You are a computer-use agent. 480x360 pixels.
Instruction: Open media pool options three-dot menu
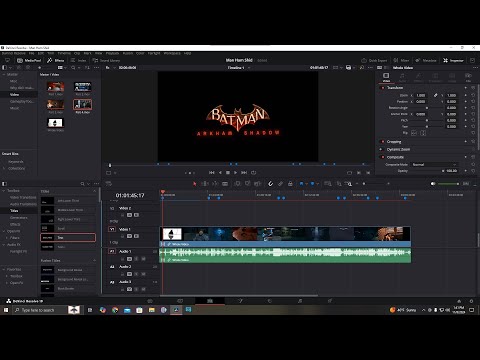pos(97,68)
